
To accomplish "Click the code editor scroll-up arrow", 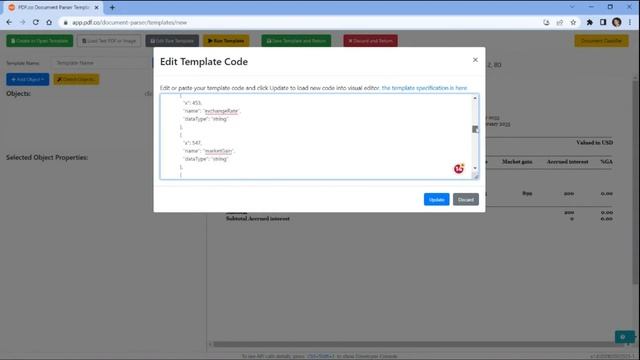I will click(x=475, y=98).
